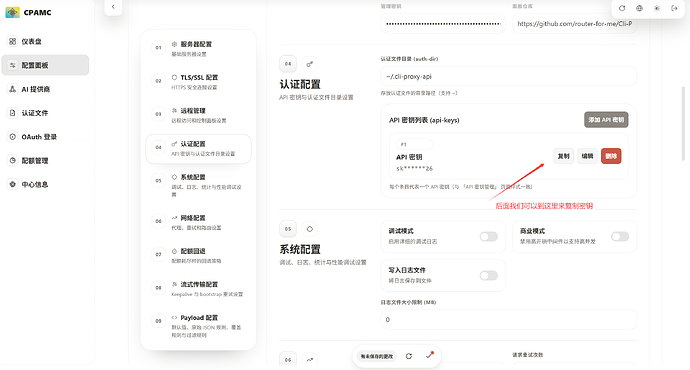This screenshot has height=370, width=690.
Task: Open 中心信息 in sidebar
Action: (x=45, y=184)
